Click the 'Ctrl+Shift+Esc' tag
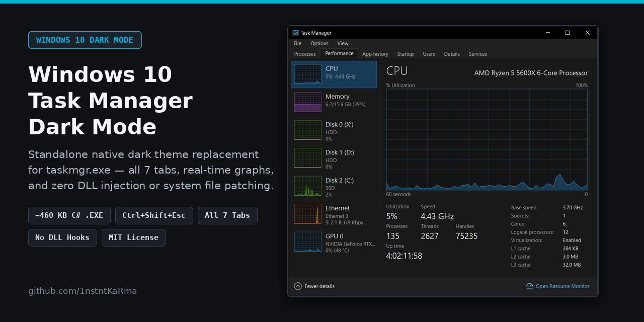644x322 pixels. pos(154,215)
